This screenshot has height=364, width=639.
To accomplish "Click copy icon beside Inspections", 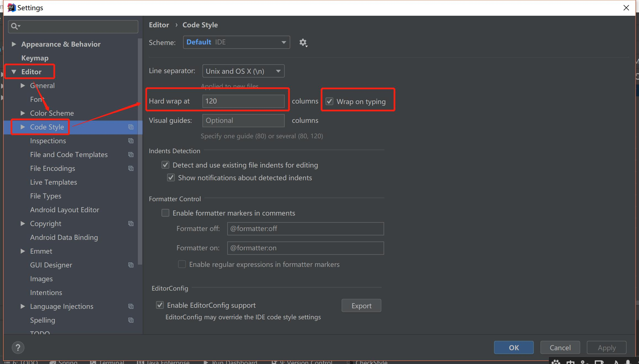I will click(x=131, y=141).
